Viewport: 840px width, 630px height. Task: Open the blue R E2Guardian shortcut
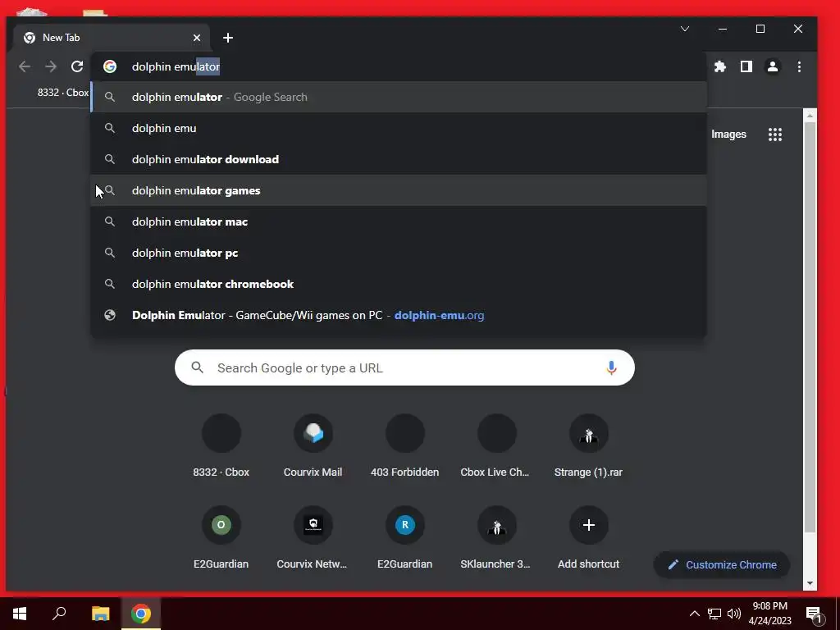pyautogui.click(x=405, y=537)
